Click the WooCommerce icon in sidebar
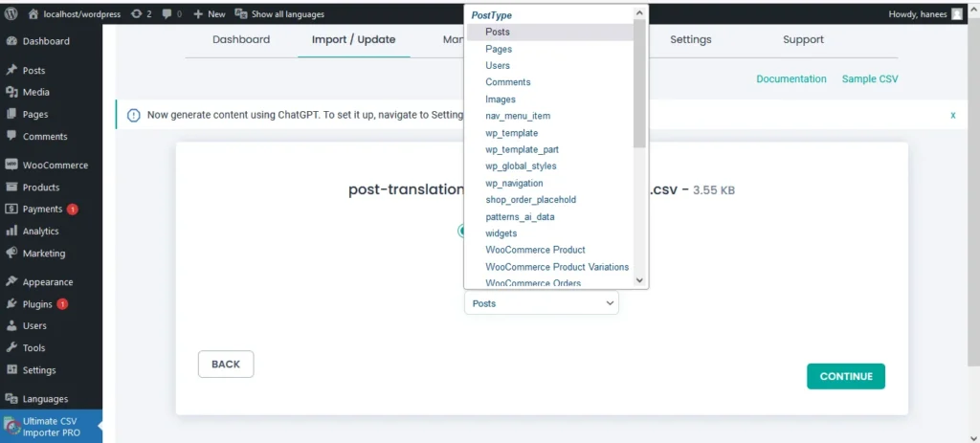This screenshot has width=980, height=443. point(11,165)
